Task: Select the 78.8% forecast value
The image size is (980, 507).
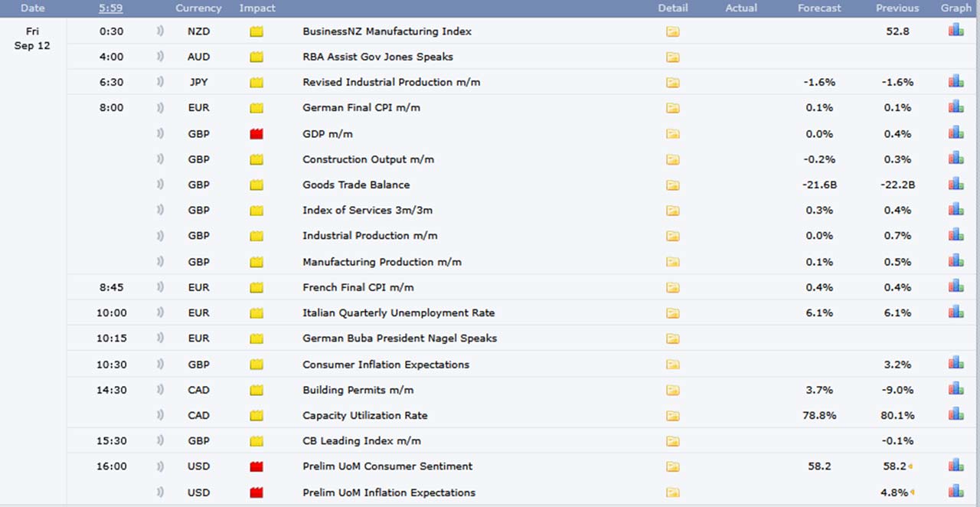Action: tap(819, 415)
